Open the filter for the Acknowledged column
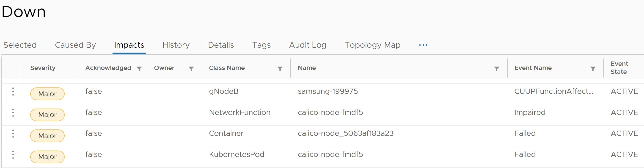 point(140,68)
